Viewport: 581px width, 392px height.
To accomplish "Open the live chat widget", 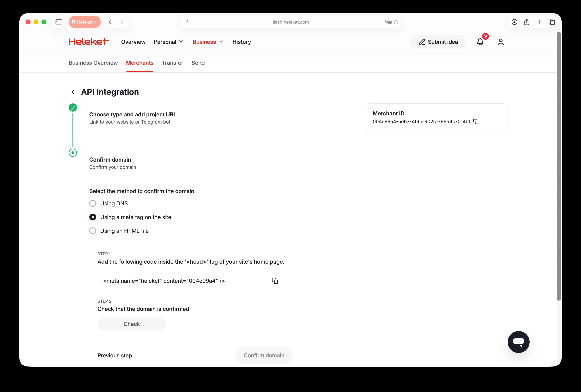I will tap(518, 342).
